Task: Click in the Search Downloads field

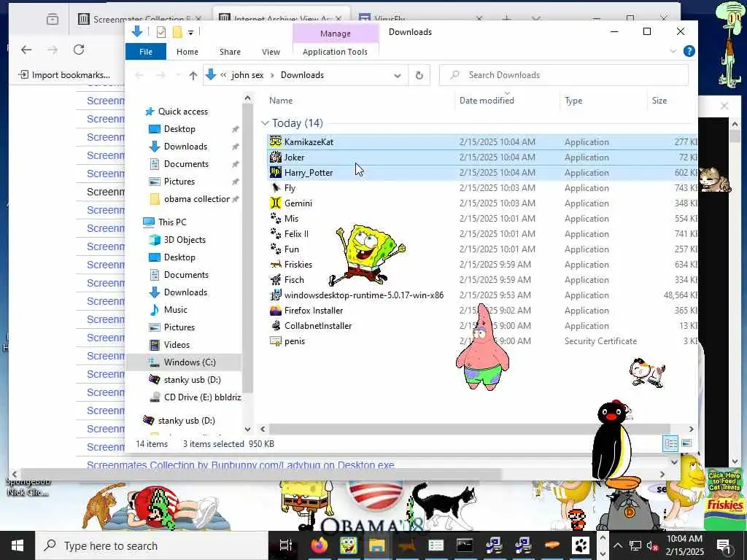Action: click(x=564, y=75)
